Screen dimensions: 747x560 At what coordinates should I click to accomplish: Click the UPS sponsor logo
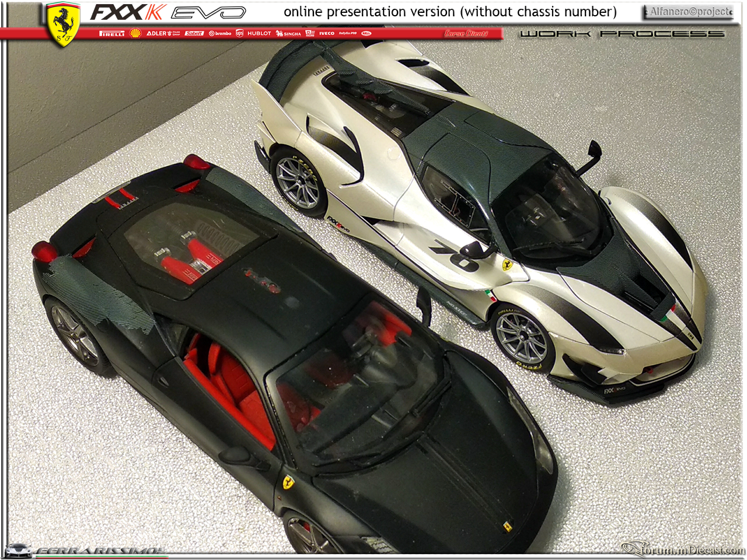(239, 33)
